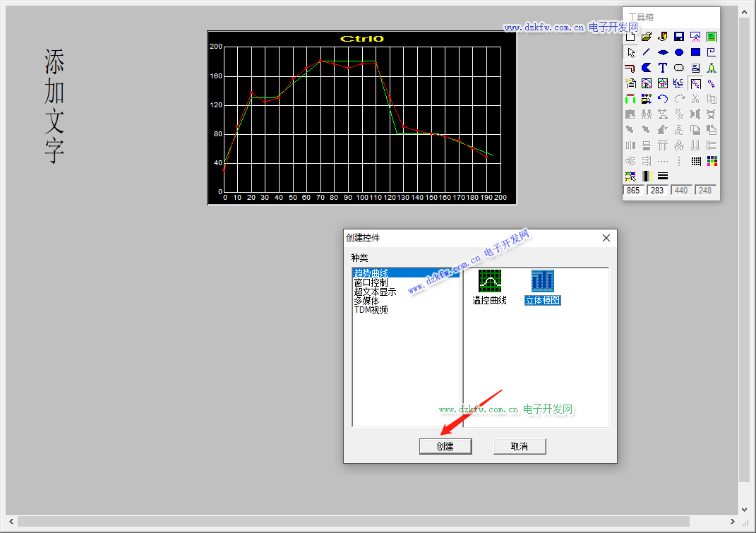Click the toolbox field showing 865
Image resolution: width=756 pixels, height=533 pixels.
pyautogui.click(x=633, y=191)
